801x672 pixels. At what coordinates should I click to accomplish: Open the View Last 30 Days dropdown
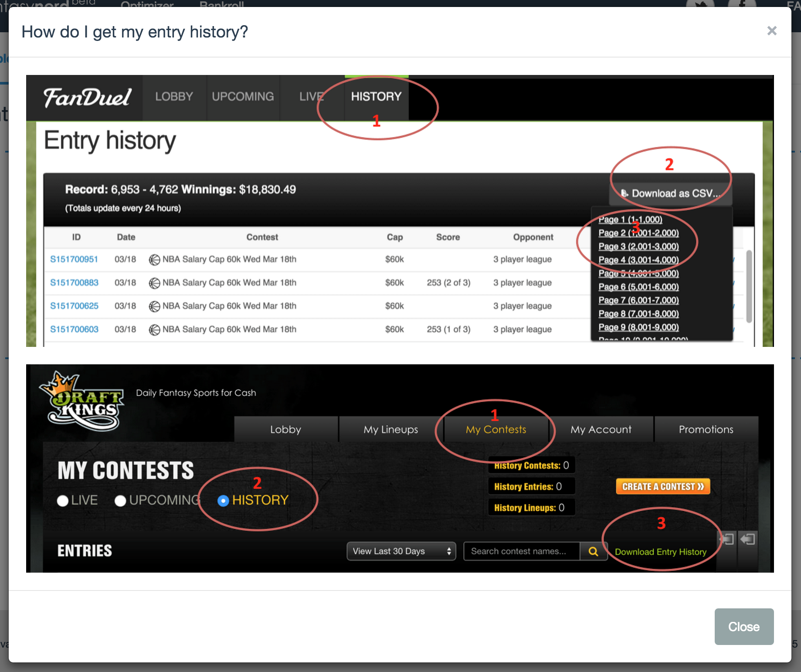click(x=401, y=551)
